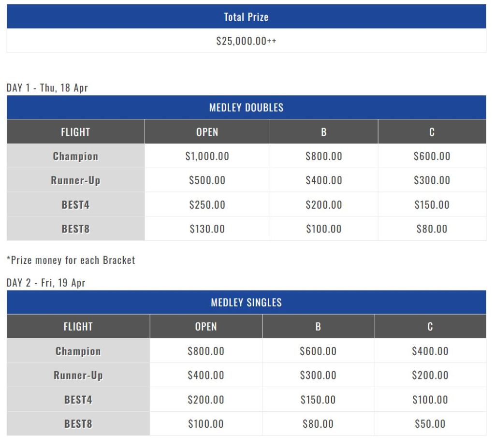The height and width of the screenshot is (448, 495).
Task: Click the $50.00 BEST8 prize cell
Action: click(x=430, y=424)
